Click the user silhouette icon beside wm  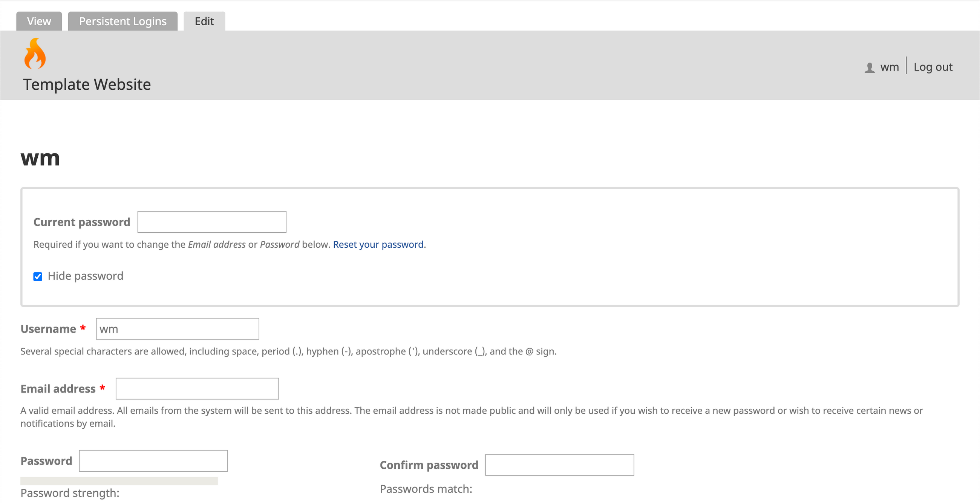(869, 67)
